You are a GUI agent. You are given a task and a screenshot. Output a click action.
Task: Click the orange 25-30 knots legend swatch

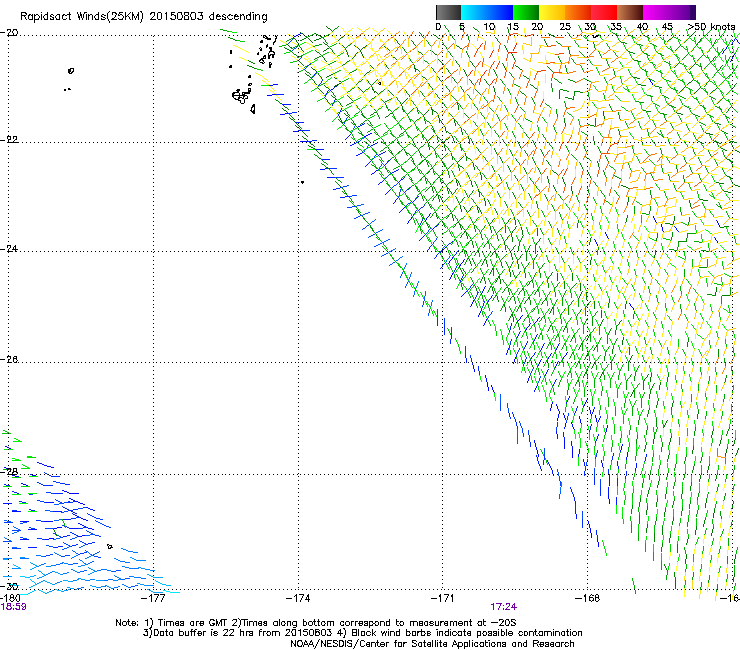click(x=578, y=12)
